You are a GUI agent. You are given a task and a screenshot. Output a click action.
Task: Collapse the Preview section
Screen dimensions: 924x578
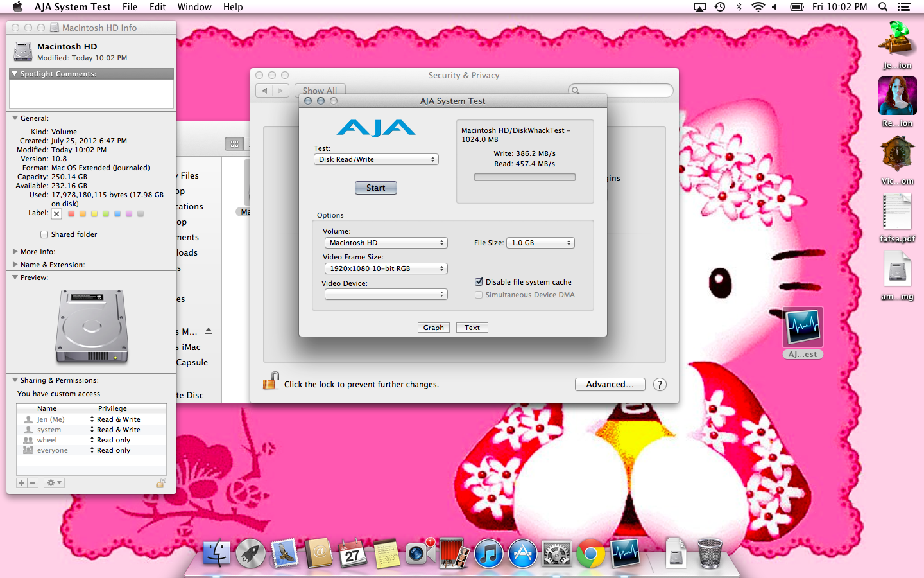tap(15, 277)
